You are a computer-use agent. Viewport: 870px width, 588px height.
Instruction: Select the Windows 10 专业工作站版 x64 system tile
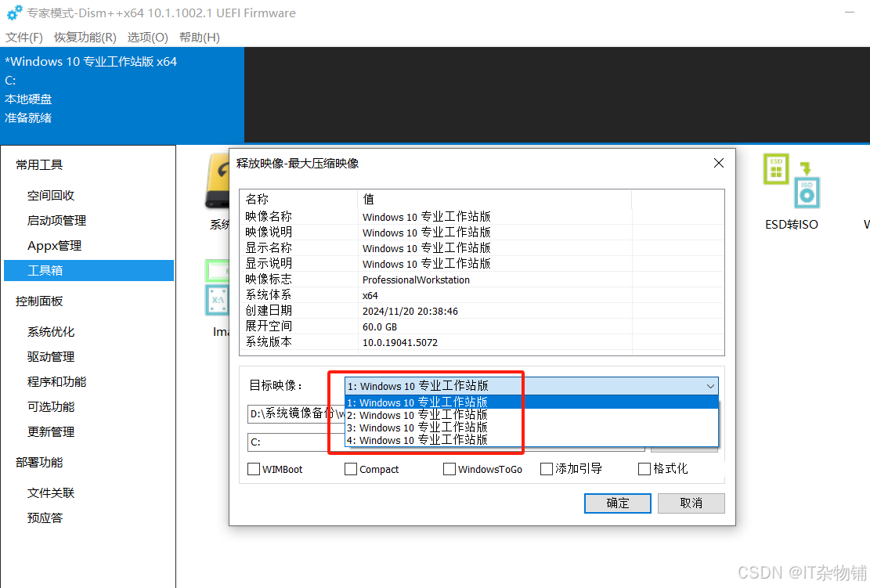pos(122,95)
